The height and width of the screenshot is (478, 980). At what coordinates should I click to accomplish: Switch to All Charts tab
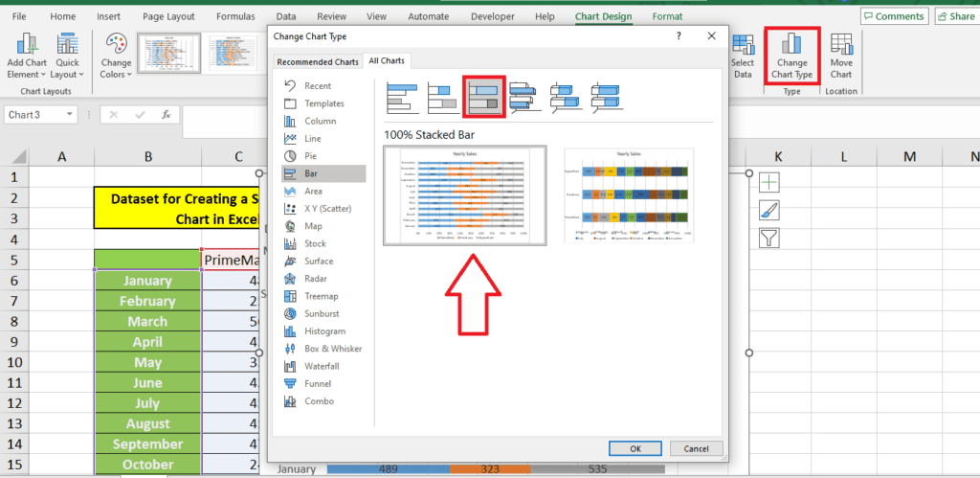[x=387, y=60]
